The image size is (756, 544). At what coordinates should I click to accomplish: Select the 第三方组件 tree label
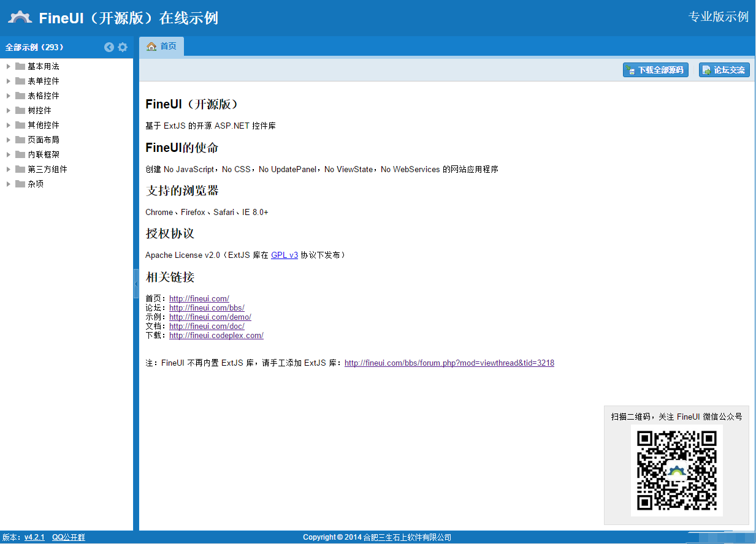point(47,169)
